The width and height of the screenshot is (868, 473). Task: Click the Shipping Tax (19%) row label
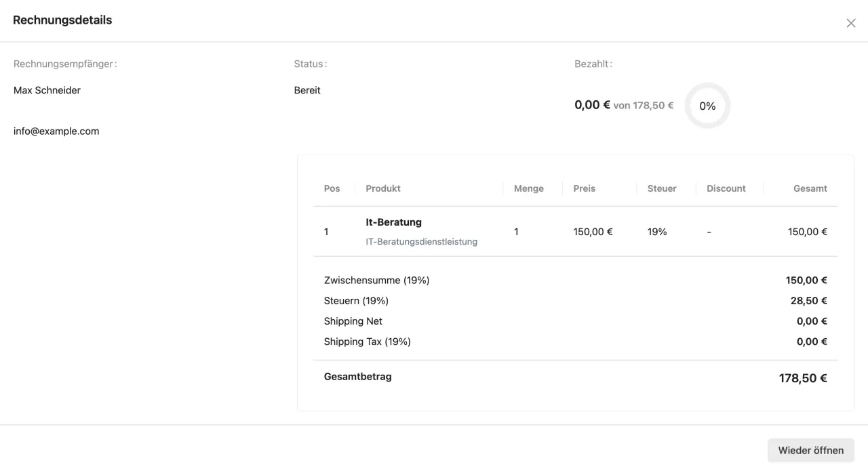pyautogui.click(x=367, y=342)
